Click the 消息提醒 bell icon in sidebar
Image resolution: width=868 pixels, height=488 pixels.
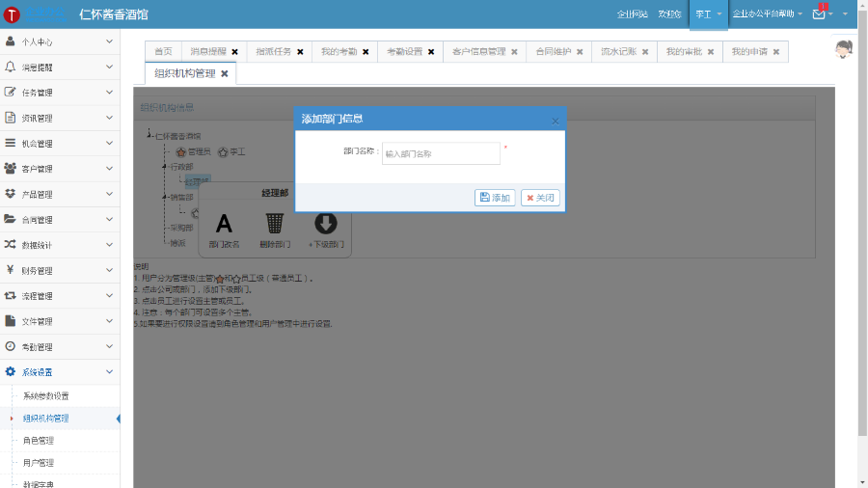pyautogui.click(x=10, y=67)
